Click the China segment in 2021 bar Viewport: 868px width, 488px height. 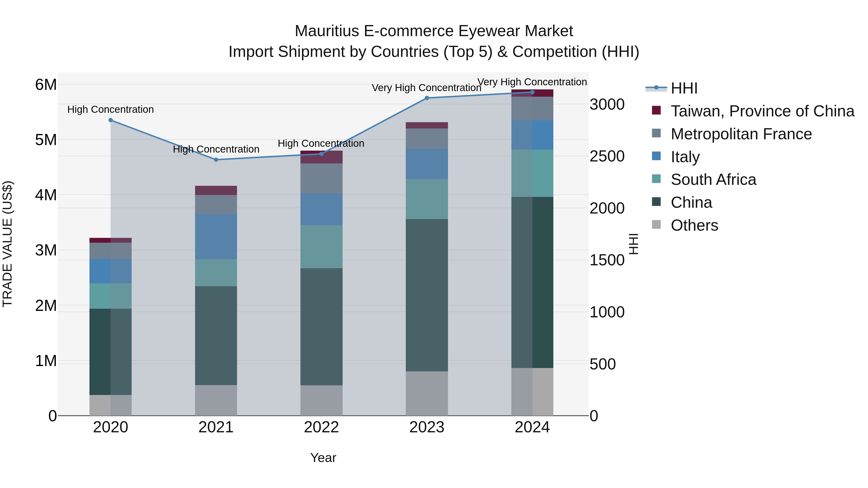pyautogui.click(x=216, y=335)
